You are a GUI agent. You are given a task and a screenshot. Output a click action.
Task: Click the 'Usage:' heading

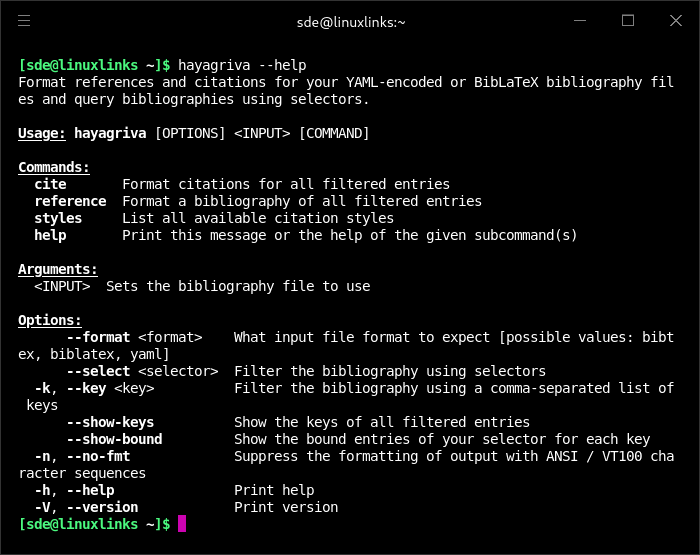click(42, 133)
